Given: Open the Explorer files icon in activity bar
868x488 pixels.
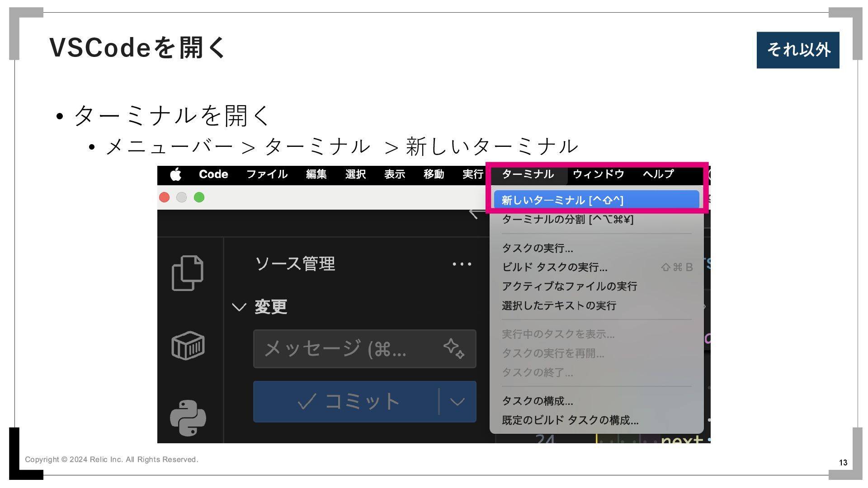Looking at the screenshot, I should tap(188, 273).
